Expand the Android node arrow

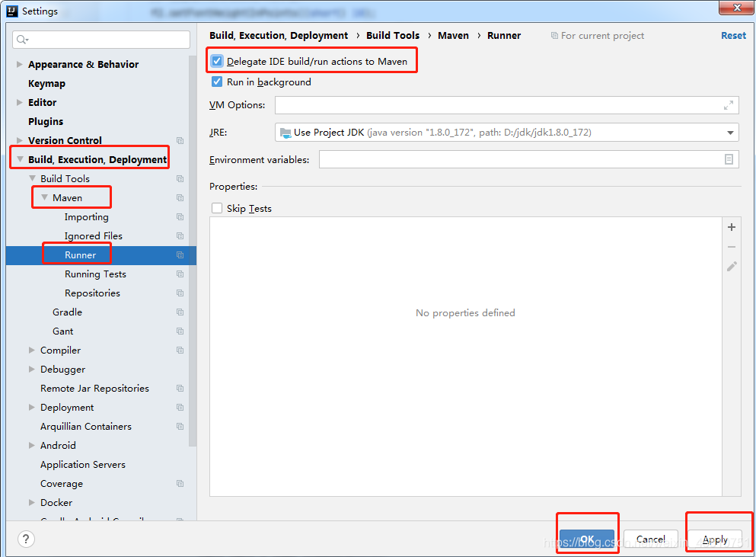(32, 446)
